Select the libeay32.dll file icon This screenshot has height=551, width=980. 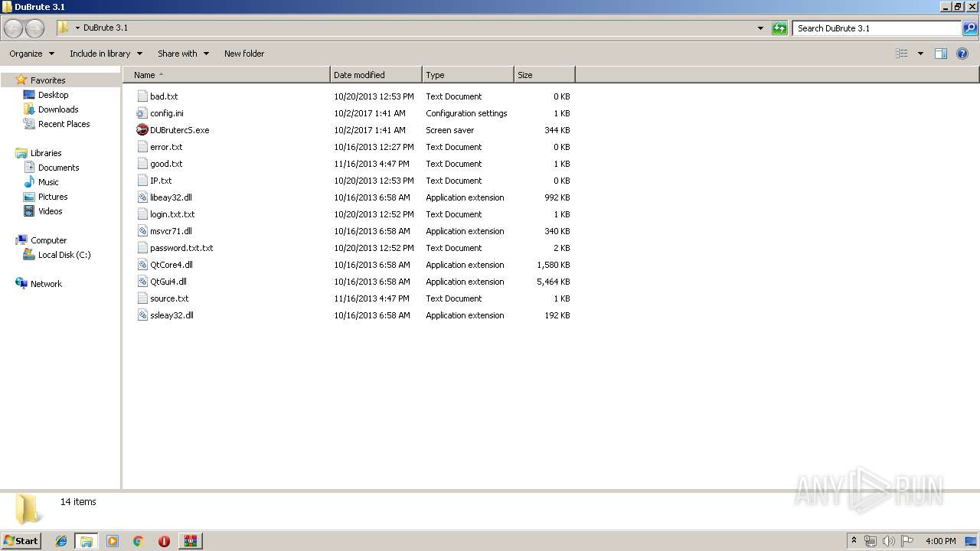pyautogui.click(x=142, y=197)
